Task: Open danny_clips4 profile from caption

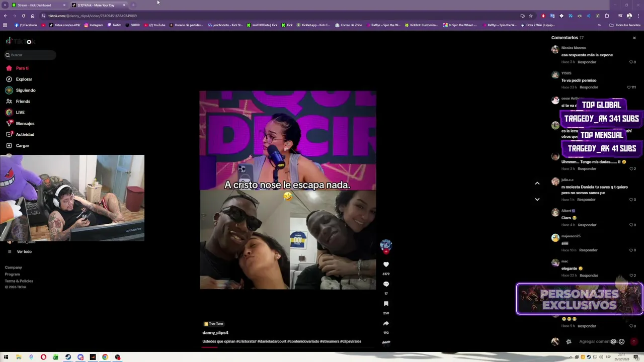Action: pos(215,332)
